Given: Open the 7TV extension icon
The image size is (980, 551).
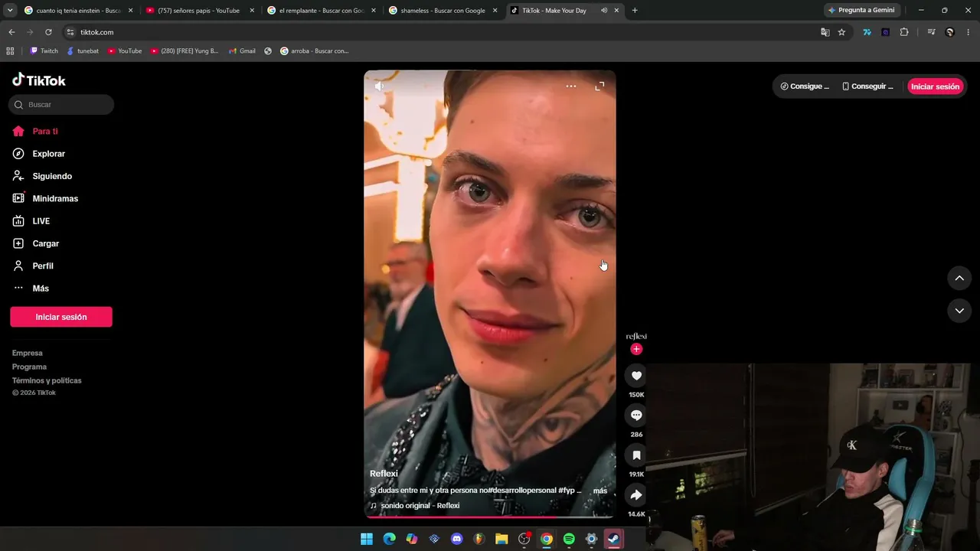Looking at the screenshot, I should click(867, 32).
